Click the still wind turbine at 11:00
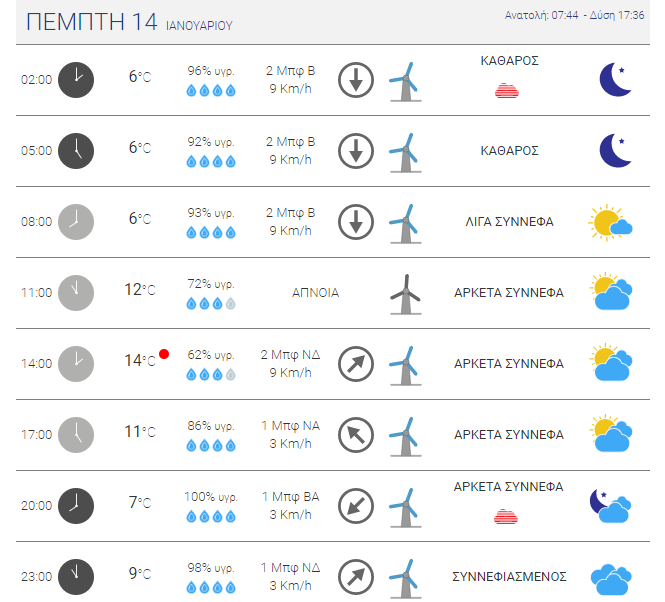 406,294
